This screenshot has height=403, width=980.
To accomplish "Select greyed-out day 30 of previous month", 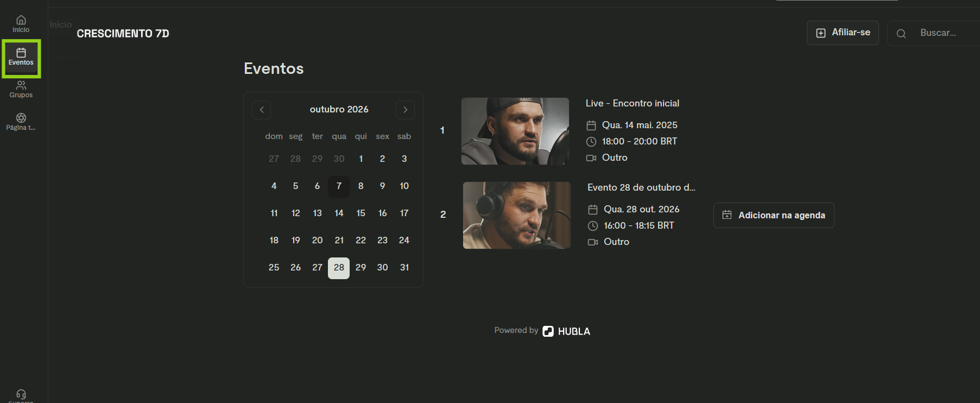I will (339, 159).
